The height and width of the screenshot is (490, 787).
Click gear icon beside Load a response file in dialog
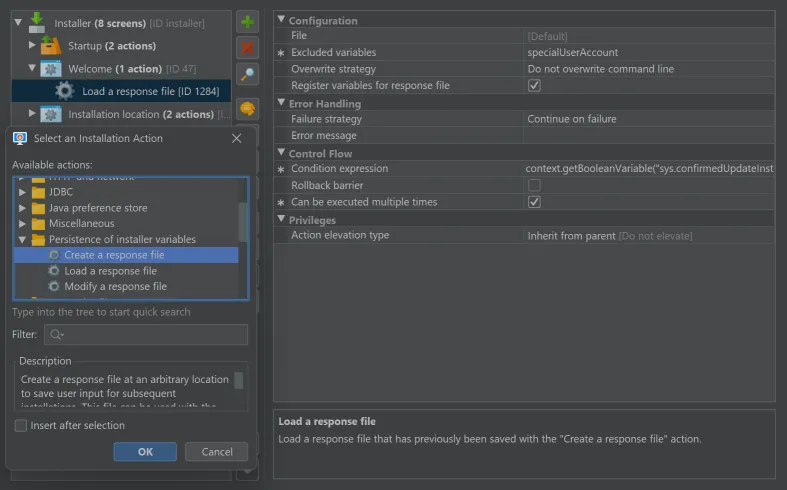54,271
